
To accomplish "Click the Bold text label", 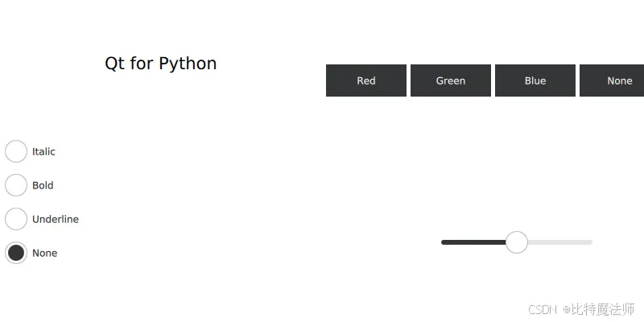I will 43,185.
